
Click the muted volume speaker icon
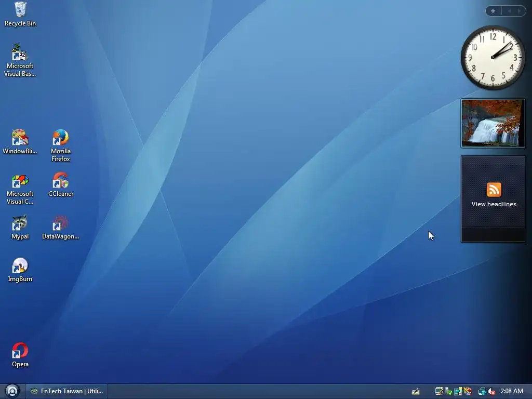(x=491, y=391)
